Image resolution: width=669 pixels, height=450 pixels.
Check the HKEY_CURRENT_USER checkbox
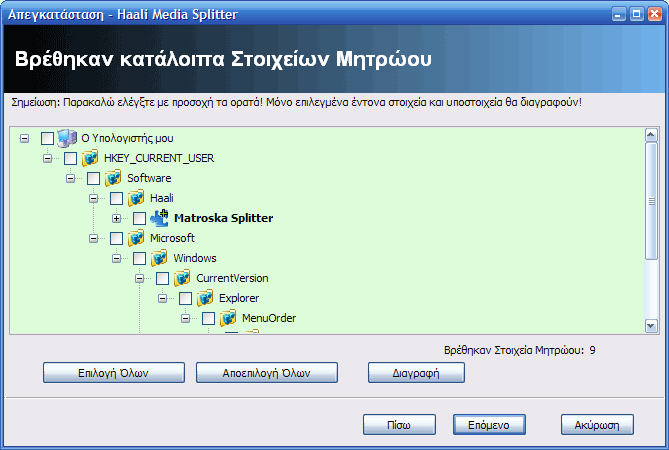[x=70, y=158]
